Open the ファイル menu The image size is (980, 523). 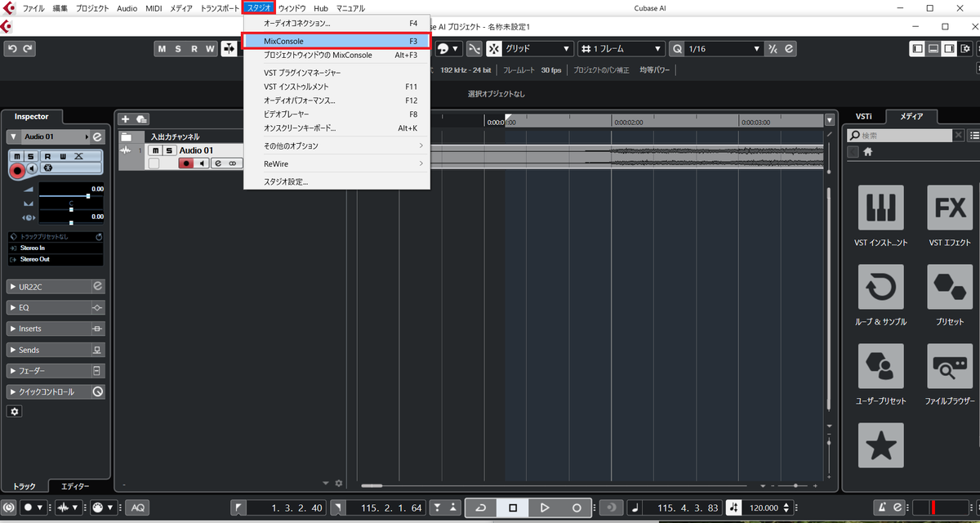coord(33,7)
